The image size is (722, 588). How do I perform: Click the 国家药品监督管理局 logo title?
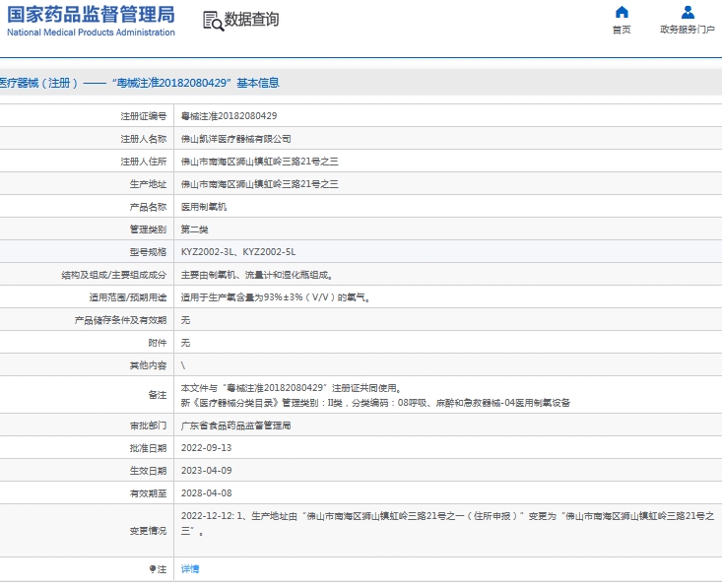[x=91, y=14]
